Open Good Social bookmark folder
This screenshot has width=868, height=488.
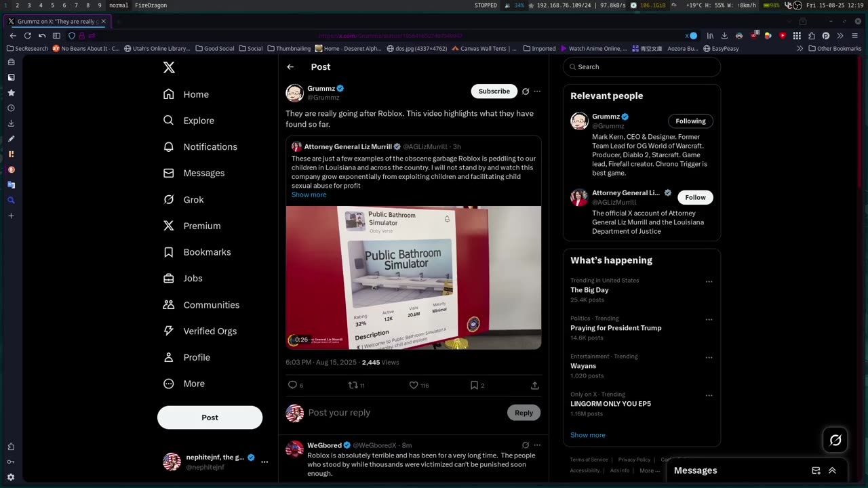coord(214,49)
